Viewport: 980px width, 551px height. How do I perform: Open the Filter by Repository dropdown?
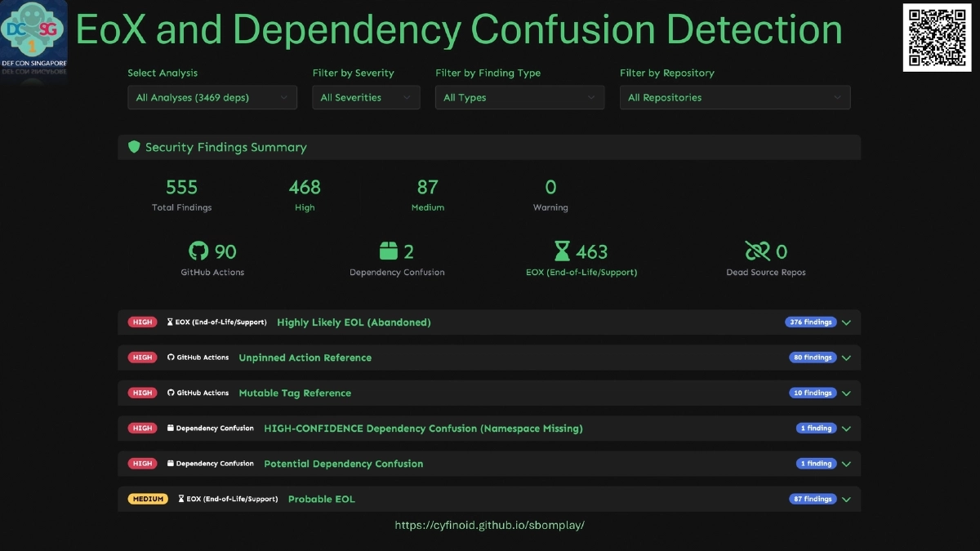click(x=734, y=96)
